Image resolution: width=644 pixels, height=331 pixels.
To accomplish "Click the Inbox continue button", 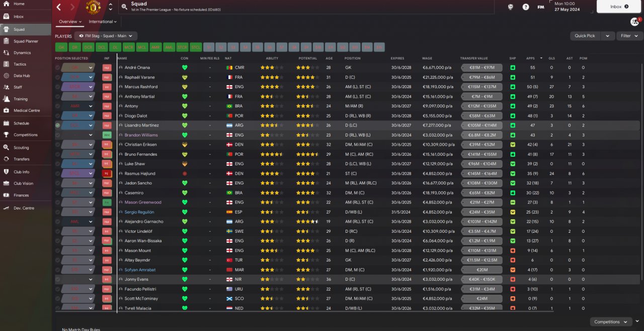I will [x=619, y=7].
